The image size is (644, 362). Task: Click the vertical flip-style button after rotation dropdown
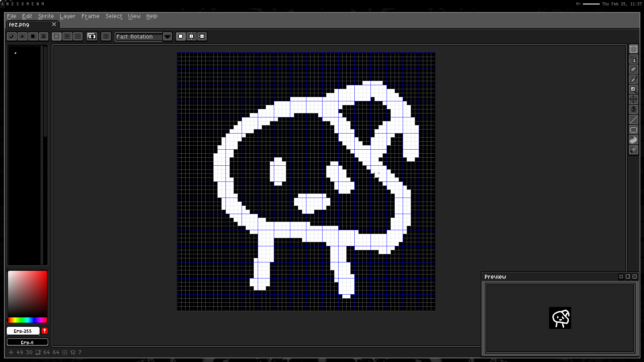tap(191, 36)
